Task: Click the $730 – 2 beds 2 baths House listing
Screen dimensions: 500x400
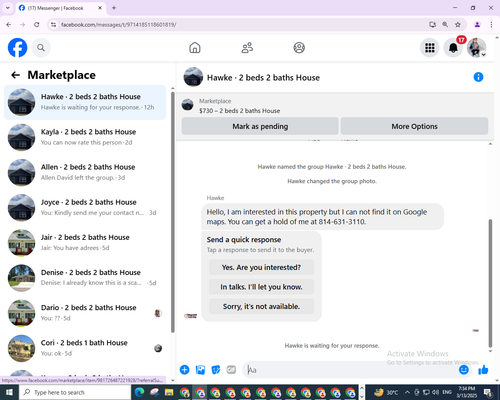Action: [239, 111]
